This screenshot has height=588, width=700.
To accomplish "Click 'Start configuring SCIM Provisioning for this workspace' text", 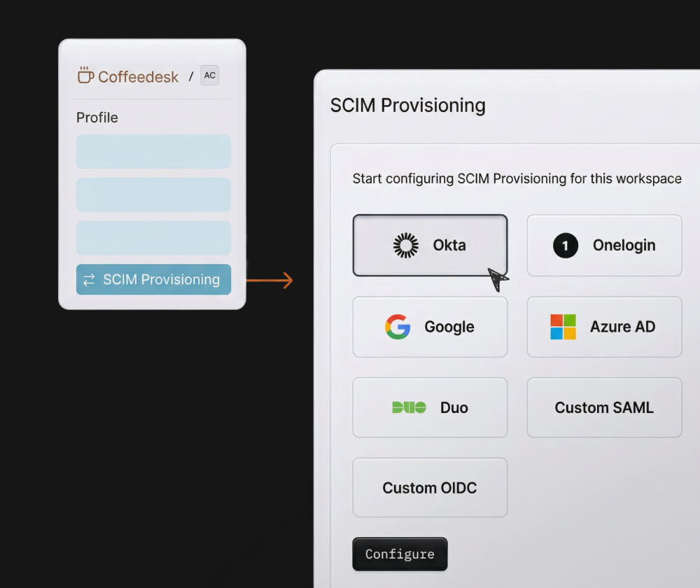I will click(x=517, y=178).
